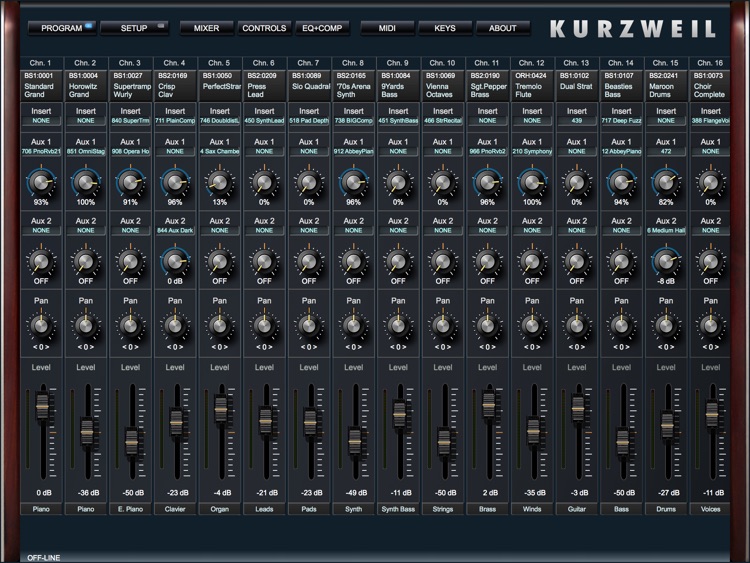Image resolution: width=750 pixels, height=563 pixels.
Task: Click Chn. 12 Aux 1 knob at 100%
Action: (532, 182)
